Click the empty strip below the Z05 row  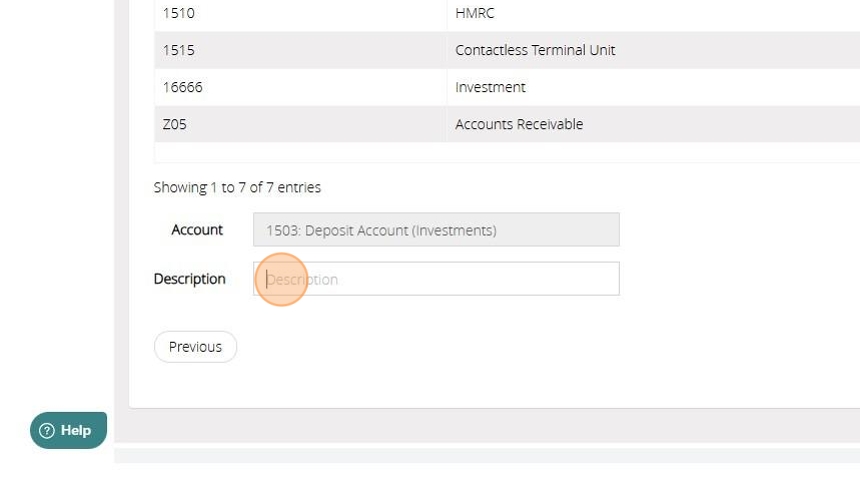point(500,153)
